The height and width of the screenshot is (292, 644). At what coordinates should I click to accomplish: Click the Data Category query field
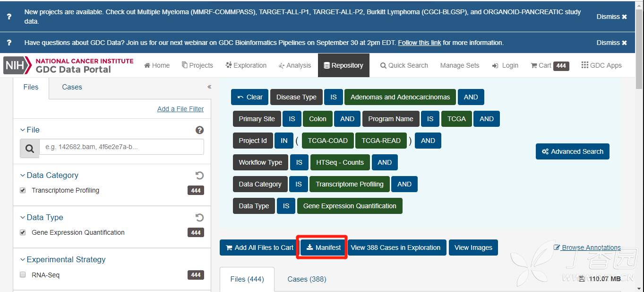(x=260, y=184)
